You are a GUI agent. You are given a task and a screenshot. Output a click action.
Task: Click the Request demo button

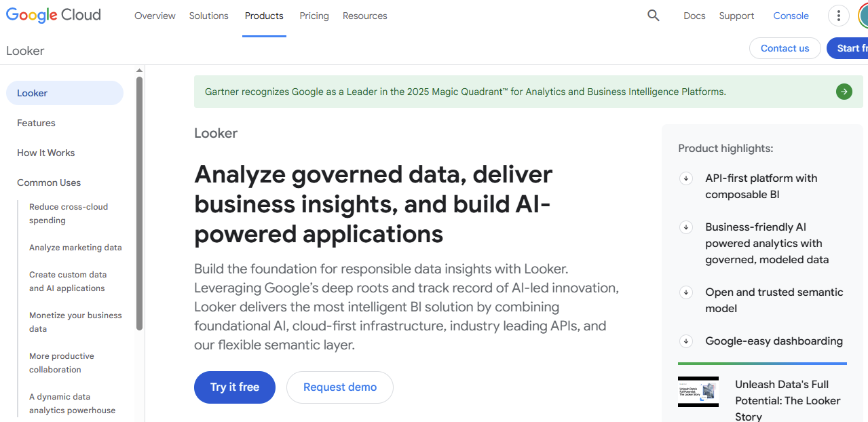pos(340,387)
